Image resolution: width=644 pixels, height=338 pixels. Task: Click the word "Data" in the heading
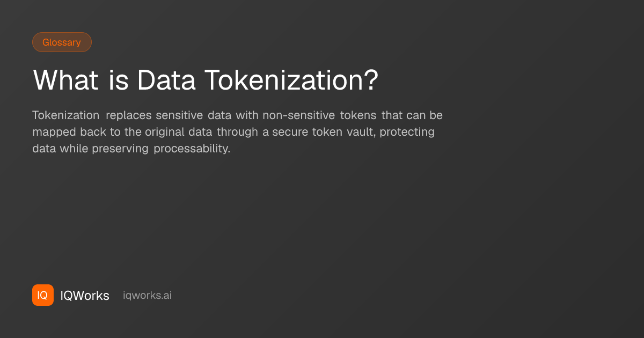pos(166,80)
